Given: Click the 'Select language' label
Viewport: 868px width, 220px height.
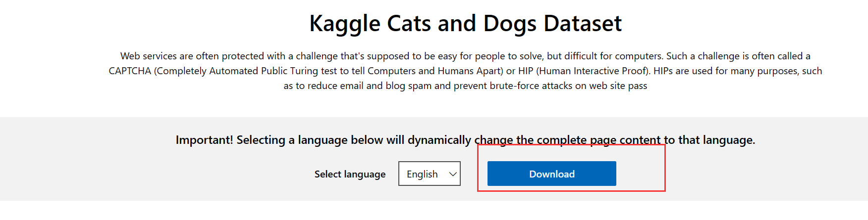Looking at the screenshot, I should pos(350,174).
